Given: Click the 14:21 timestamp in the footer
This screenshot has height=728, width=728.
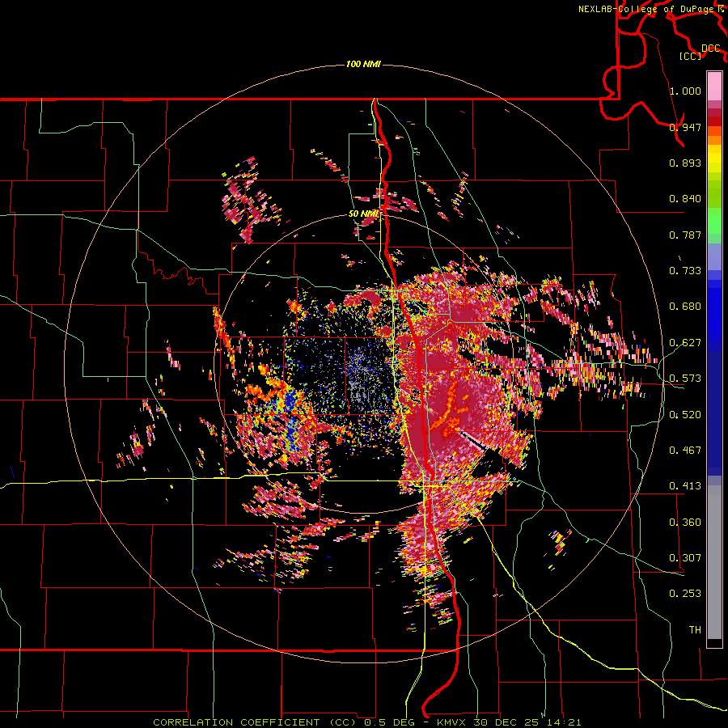Looking at the screenshot, I should (x=565, y=722).
